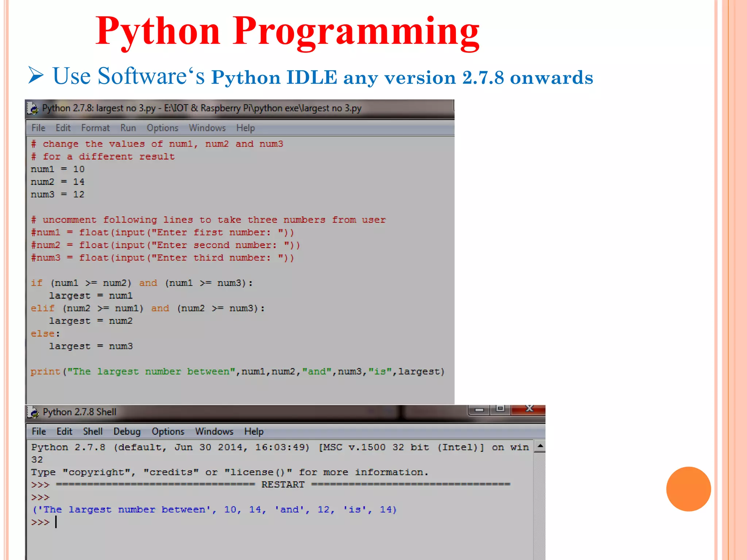747x560 pixels.
Task: Click the 'largest = num2' line
Action: tap(91, 321)
